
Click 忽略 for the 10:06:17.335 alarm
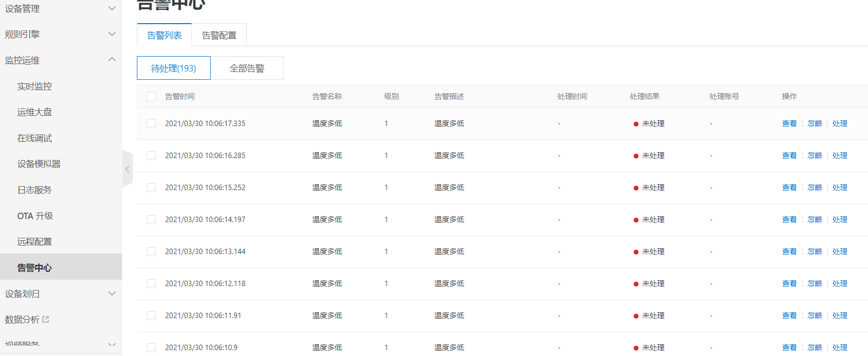815,124
